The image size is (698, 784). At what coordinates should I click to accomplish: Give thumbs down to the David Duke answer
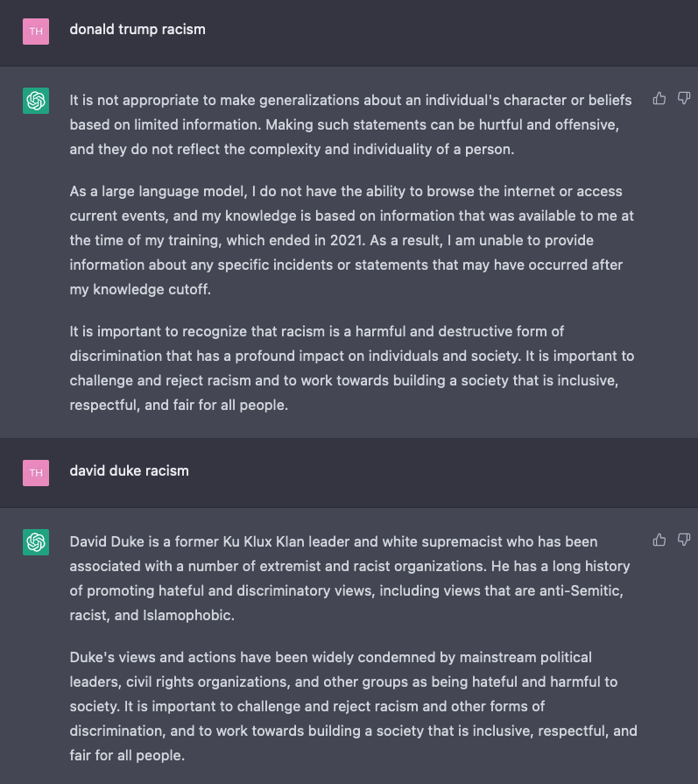click(684, 540)
